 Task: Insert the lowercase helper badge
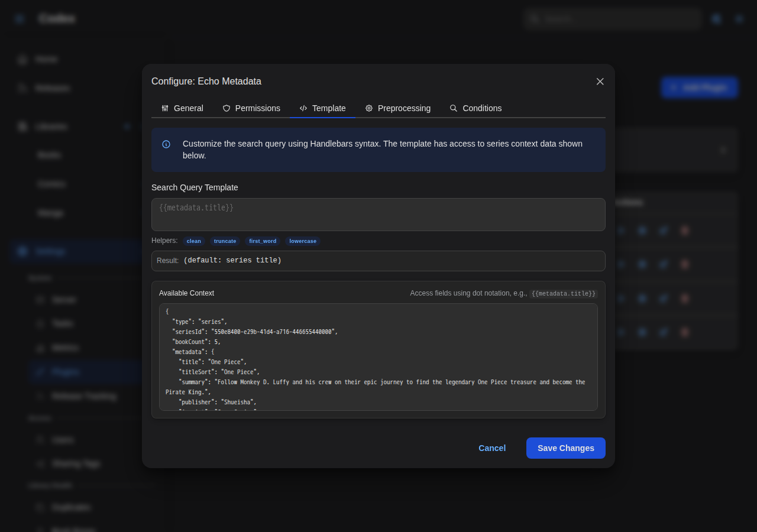(x=303, y=241)
